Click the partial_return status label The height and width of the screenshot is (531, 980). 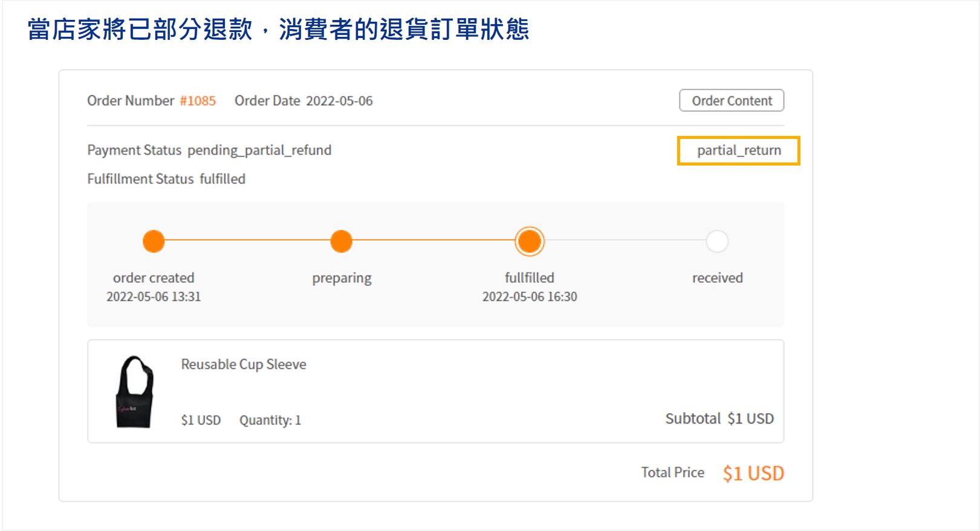739,150
